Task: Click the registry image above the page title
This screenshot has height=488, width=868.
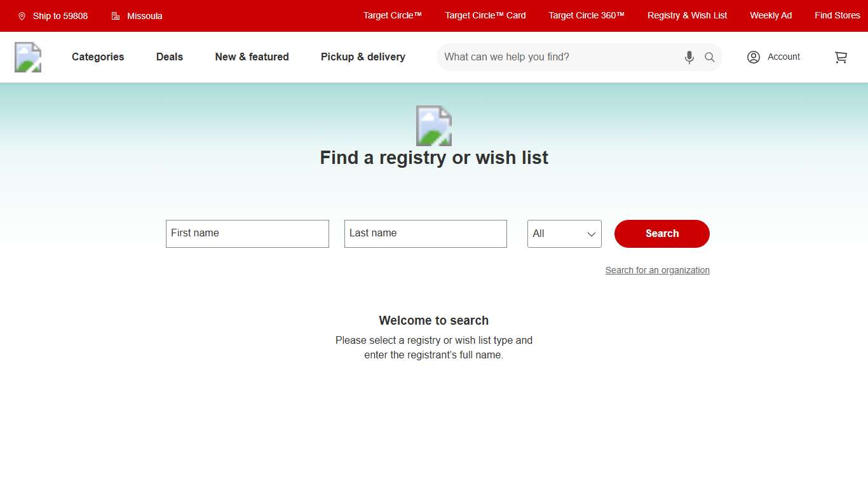Action: [x=434, y=125]
